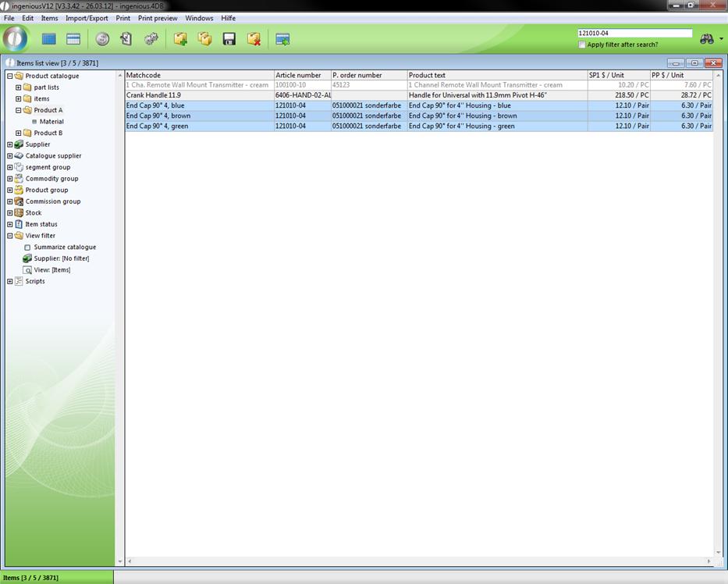Image resolution: width=728 pixels, height=584 pixels.
Task: Sort by the Article number column header
Action: coord(301,75)
